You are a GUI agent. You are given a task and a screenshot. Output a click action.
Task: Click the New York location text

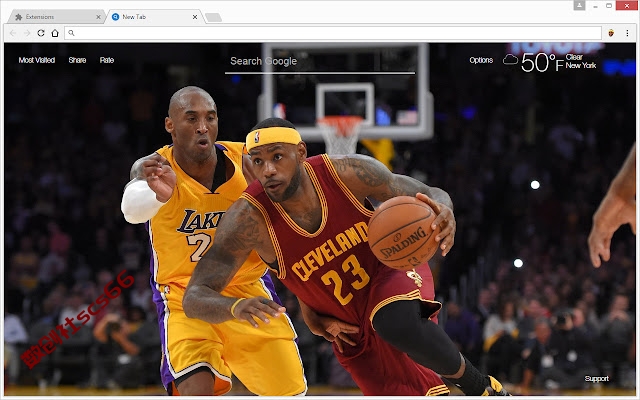pyautogui.click(x=580, y=65)
